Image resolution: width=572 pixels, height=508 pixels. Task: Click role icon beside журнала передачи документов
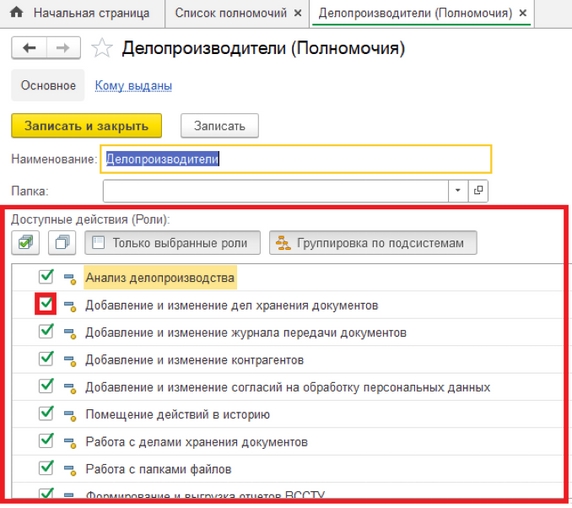pos(70,333)
